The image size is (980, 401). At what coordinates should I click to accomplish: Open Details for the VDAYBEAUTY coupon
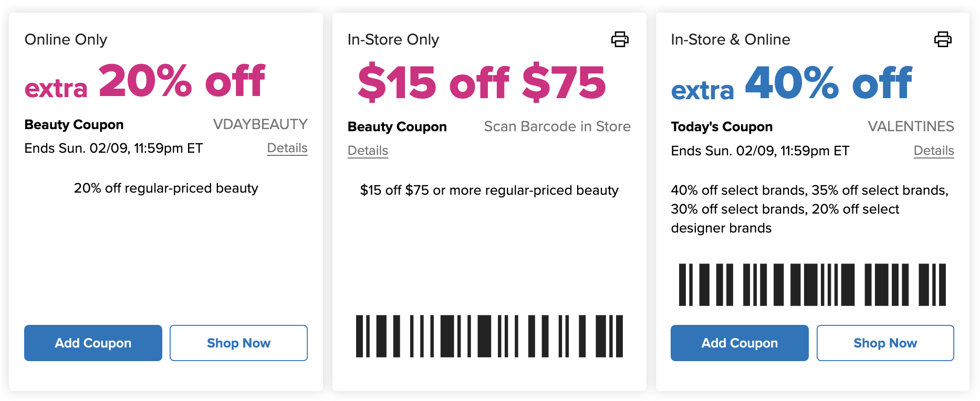(x=287, y=148)
